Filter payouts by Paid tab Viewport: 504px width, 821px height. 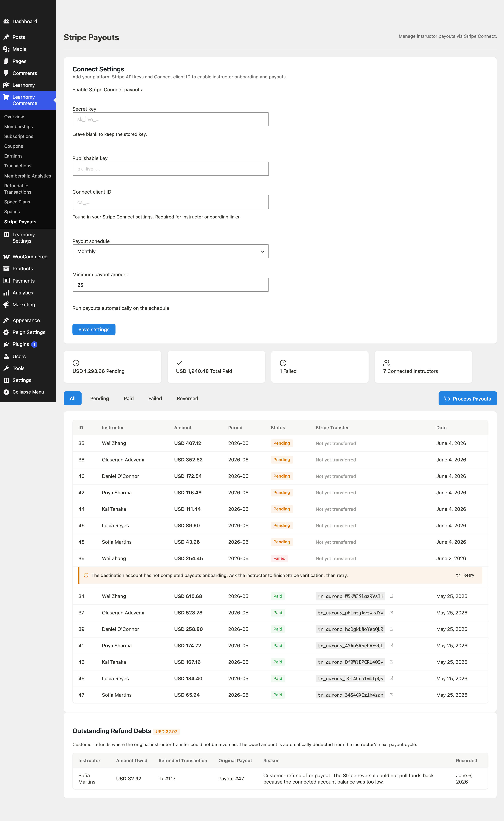click(129, 398)
